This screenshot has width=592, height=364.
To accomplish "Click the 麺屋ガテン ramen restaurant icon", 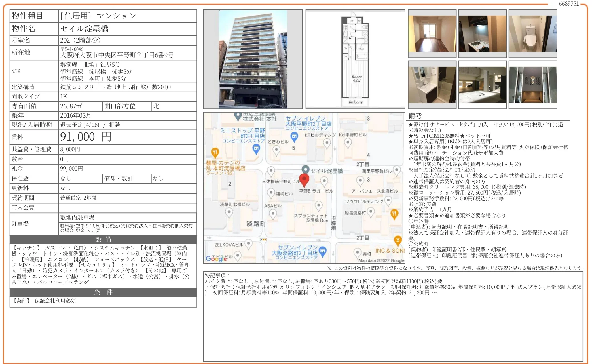I will pos(215,152).
